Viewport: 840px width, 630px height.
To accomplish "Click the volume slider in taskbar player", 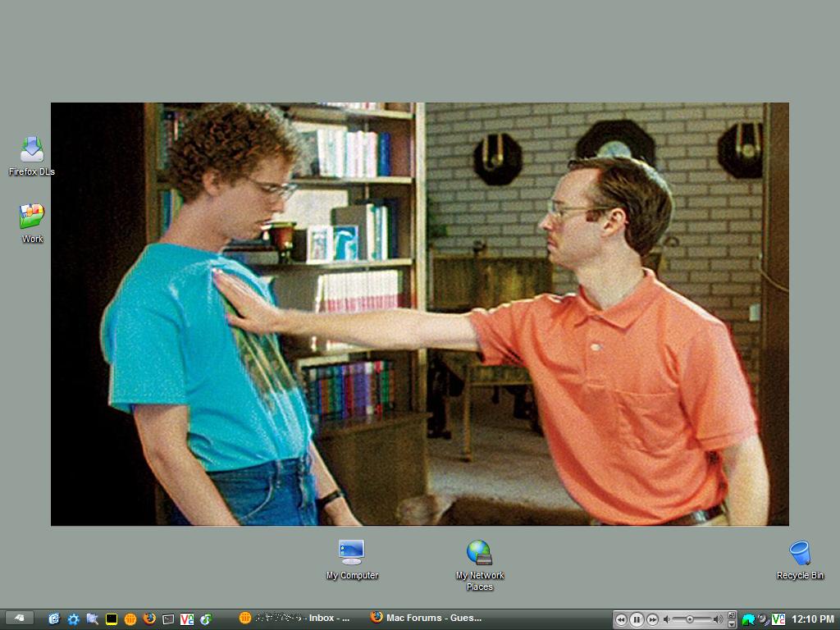I will tap(692, 619).
